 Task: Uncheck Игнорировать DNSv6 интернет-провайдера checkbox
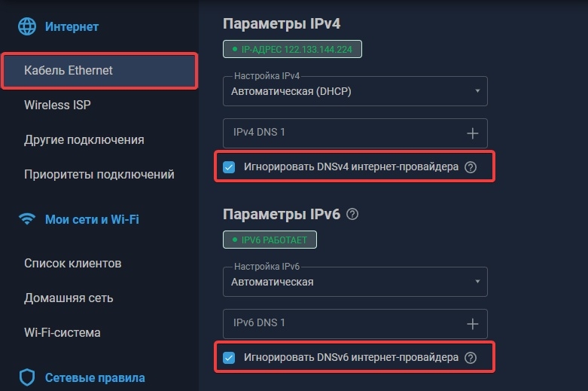coord(230,358)
